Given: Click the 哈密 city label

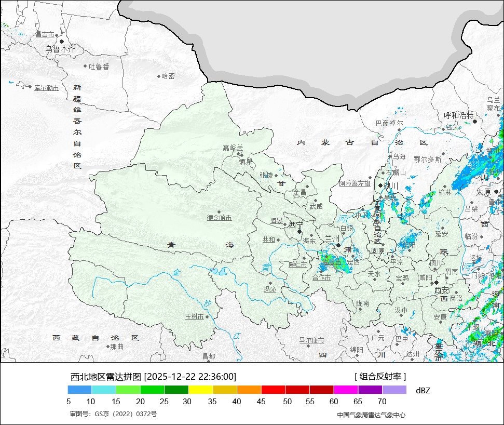Looking at the screenshot, I should click(x=168, y=76).
